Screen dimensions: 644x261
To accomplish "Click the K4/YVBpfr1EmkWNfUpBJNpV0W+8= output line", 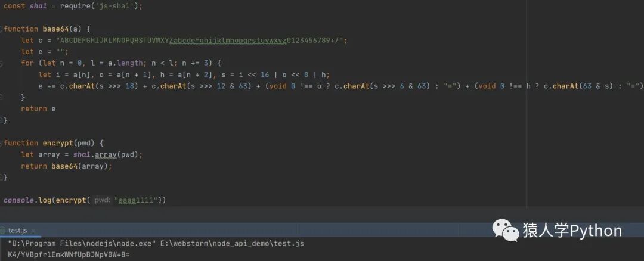I will pos(69,254).
